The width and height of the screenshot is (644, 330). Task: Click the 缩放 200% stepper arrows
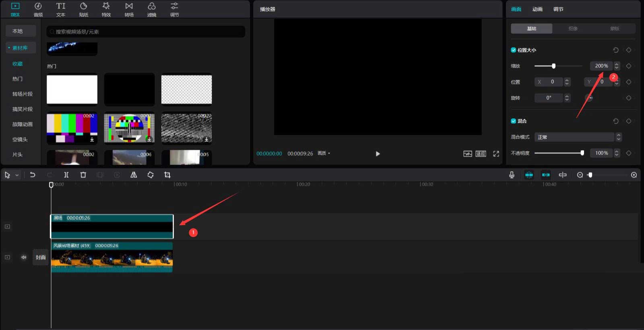coord(617,66)
